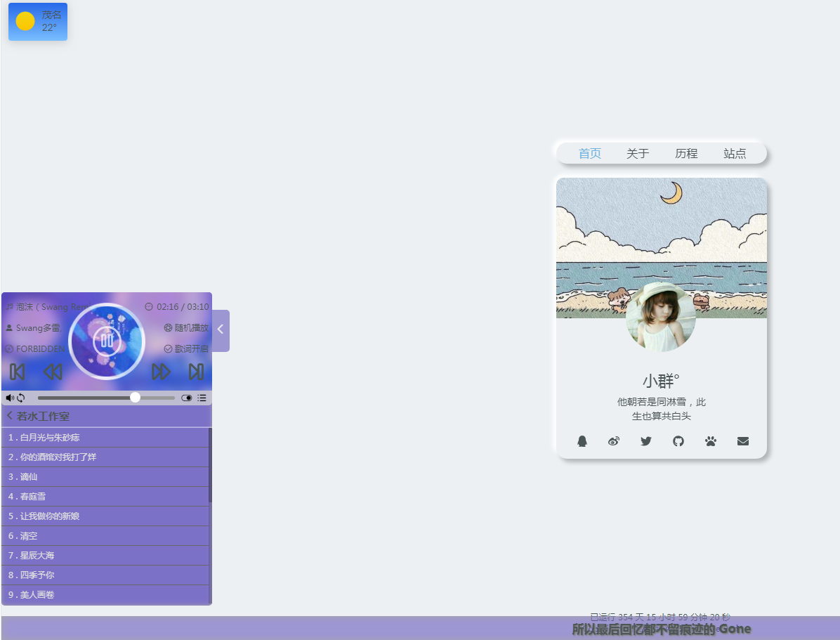Click the loop mode icon
The image size is (840, 640).
[21, 398]
